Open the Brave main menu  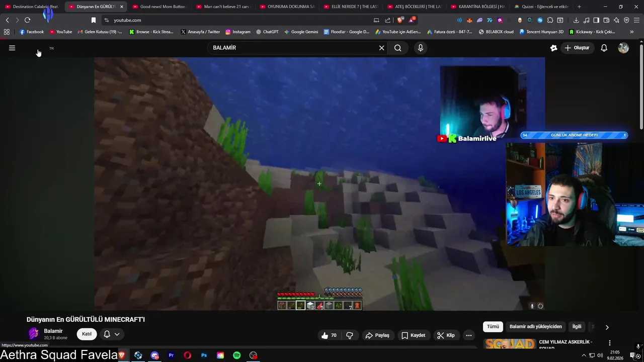637,20
